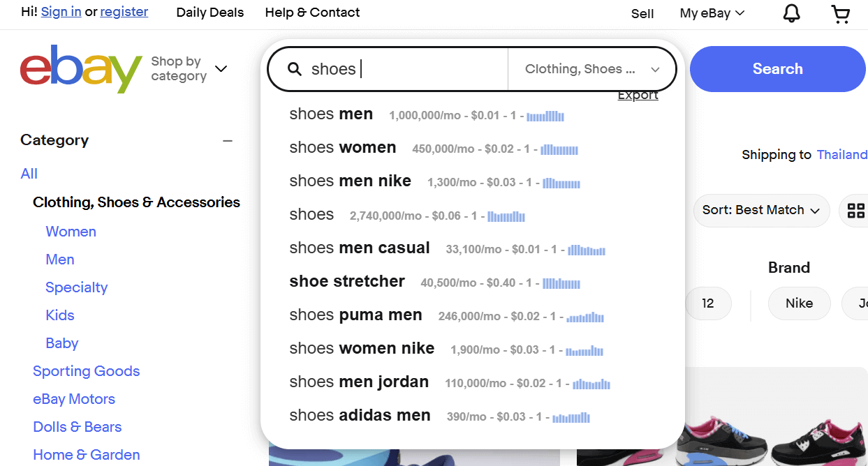The image size is (868, 466).
Task: Click trend chart for 'shoe stretcher' suggestion
Action: point(561,283)
